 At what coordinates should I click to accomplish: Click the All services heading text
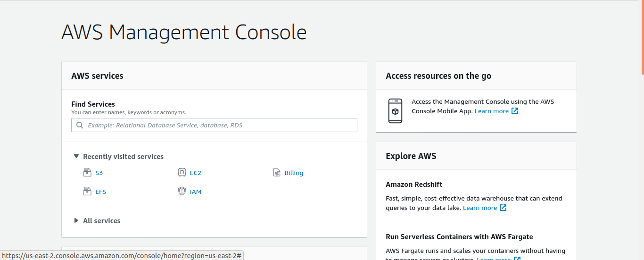click(x=102, y=220)
